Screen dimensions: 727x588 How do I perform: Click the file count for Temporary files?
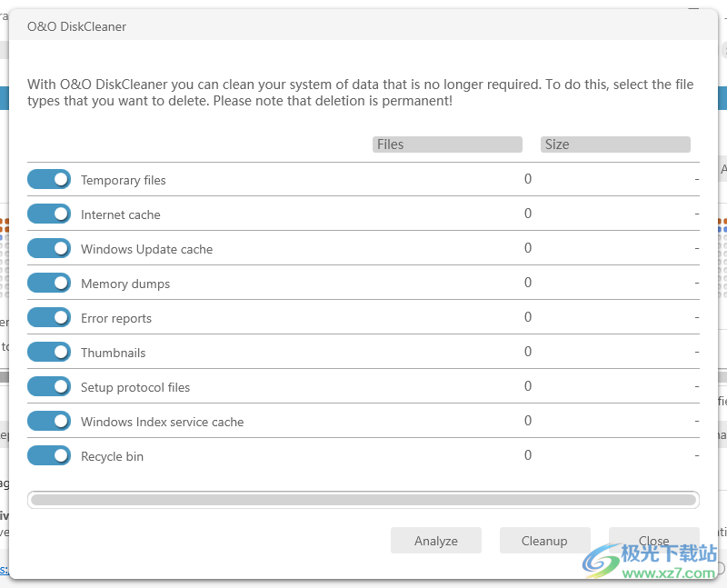528,179
